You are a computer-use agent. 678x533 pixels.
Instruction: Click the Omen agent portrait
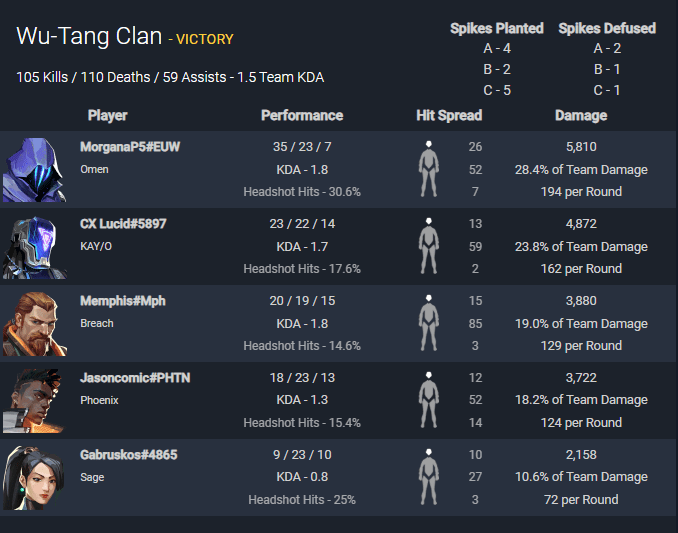35,170
